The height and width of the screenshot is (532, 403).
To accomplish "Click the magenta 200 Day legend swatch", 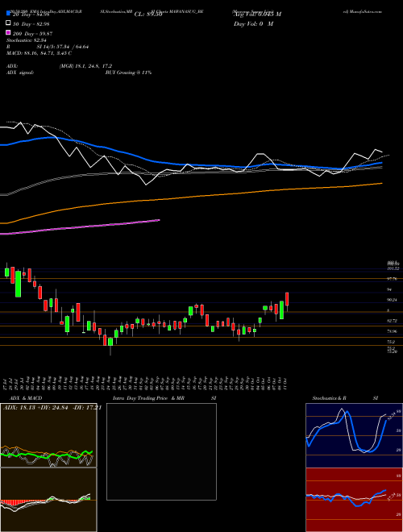I will point(8,33).
